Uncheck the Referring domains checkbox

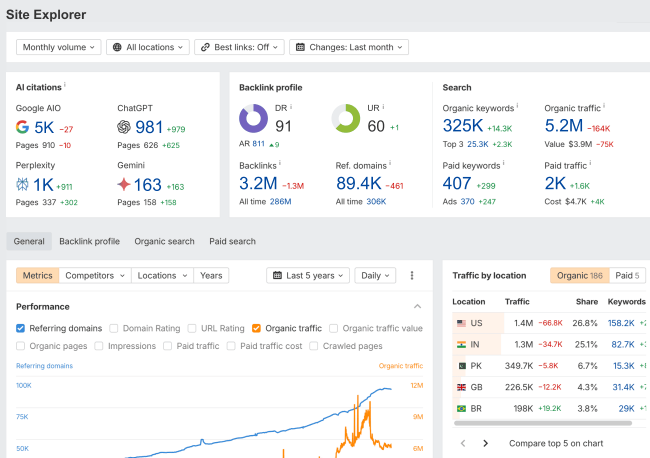(x=21, y=328)
